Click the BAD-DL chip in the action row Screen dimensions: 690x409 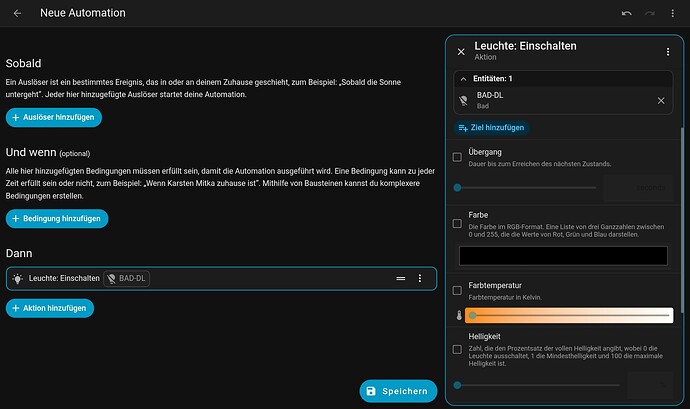tap(126, 278)
